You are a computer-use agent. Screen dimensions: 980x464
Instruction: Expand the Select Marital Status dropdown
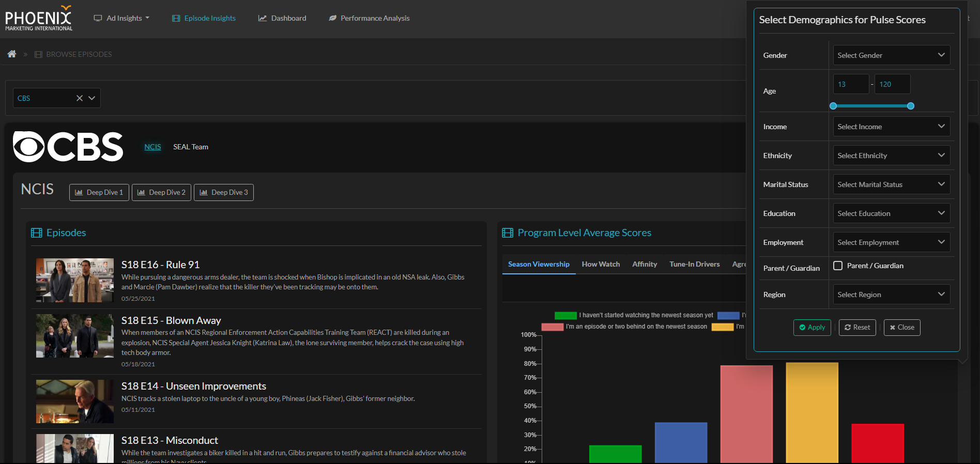[892, 184]
